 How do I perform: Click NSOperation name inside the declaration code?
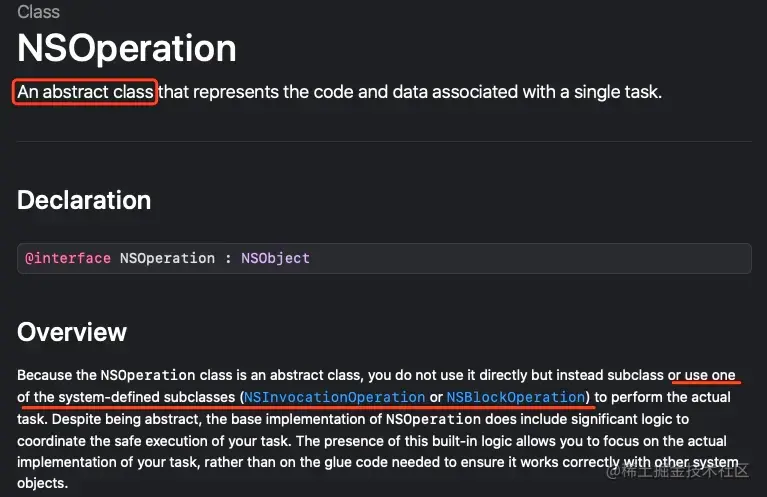(167, 258)
